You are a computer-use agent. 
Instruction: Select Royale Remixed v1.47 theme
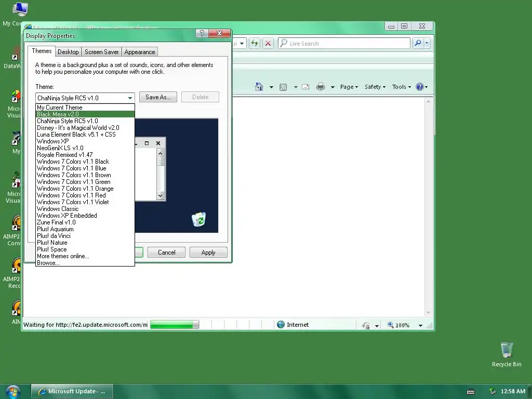click(85, 155)
